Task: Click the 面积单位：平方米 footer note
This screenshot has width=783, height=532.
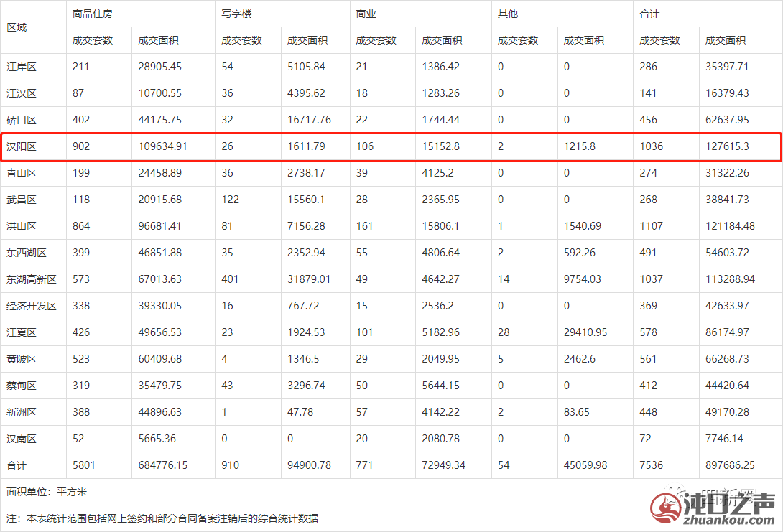Action: pyautogui.click(x=47, y=492)
